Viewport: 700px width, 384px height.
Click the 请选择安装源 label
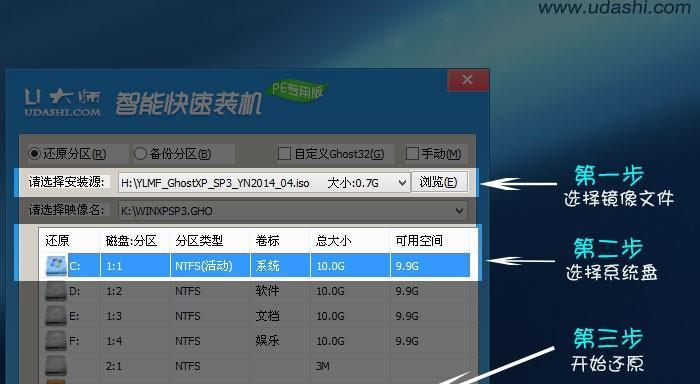tap(67, 182)
